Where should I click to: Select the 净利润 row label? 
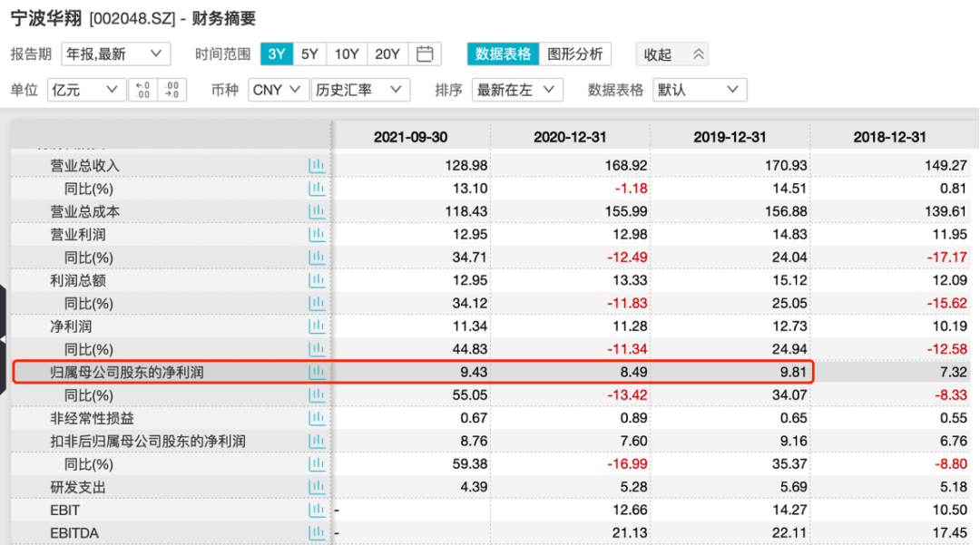72,326
